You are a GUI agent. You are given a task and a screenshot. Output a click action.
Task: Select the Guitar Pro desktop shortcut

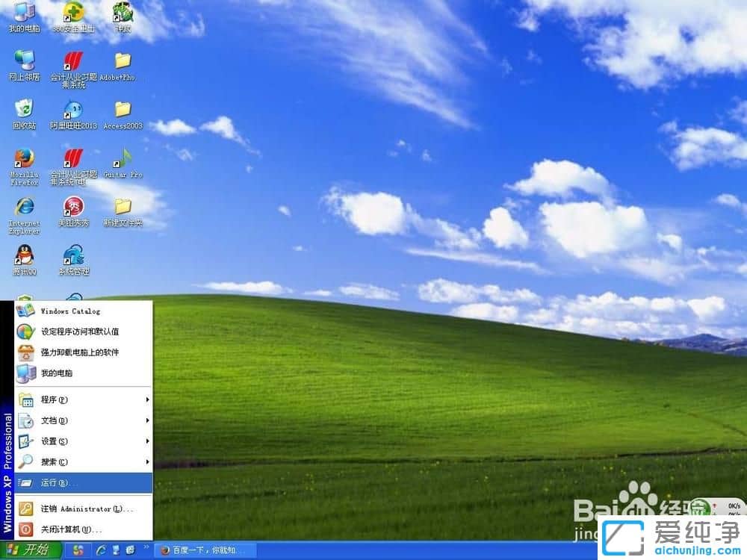(123, 159)
